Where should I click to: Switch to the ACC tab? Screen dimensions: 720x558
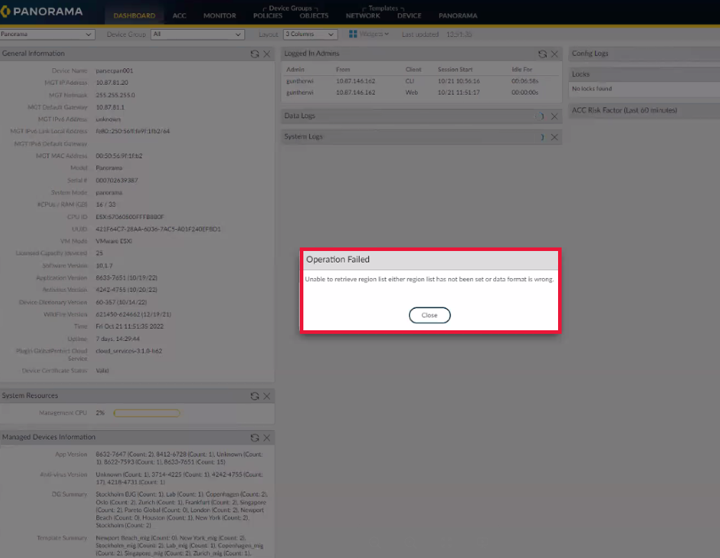point(179,16)
